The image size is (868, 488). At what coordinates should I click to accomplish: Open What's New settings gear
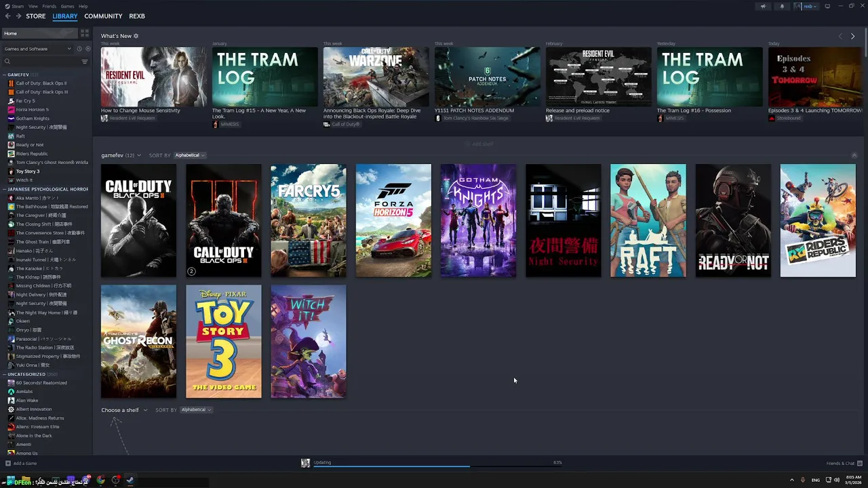[x=136, y=36]
